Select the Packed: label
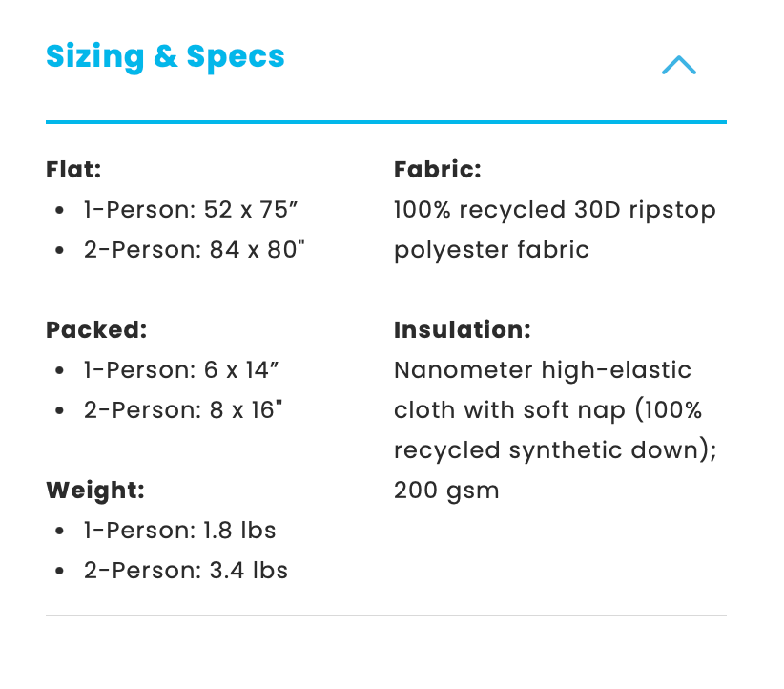The image size is (784, 689). 96,330
